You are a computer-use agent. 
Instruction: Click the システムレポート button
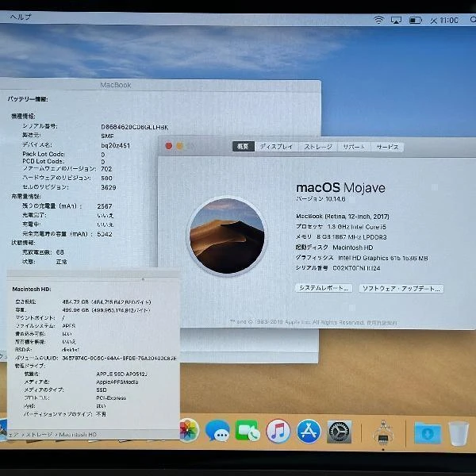324,288
